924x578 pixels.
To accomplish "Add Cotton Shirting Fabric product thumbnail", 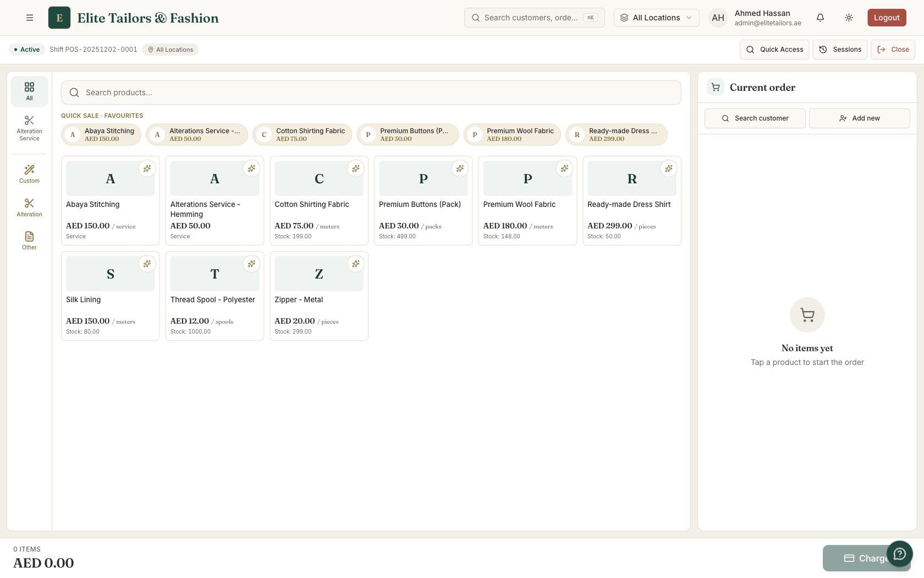I will pyautogui.click(x=319, y=178).
